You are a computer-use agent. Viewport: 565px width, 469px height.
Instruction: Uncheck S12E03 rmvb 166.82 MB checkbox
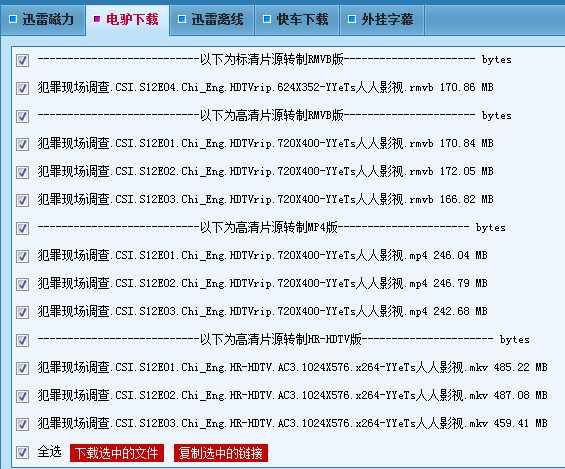coord(22,200)
